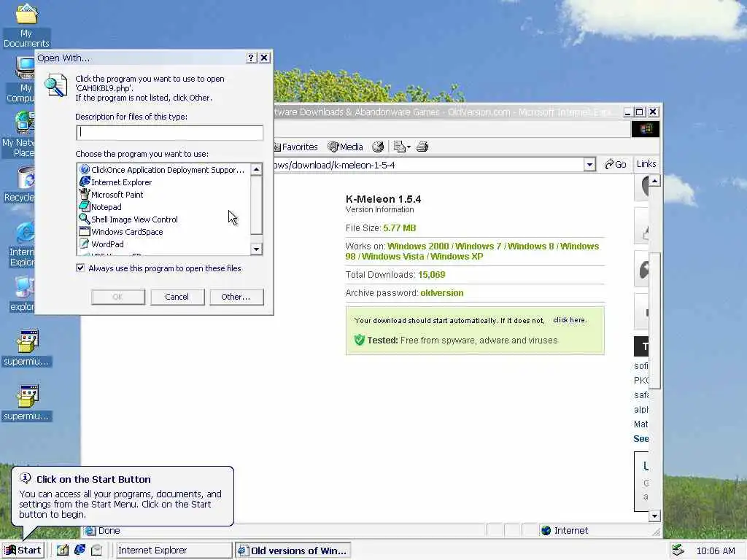Click the Open With help question-mark button
This screenshot has width=747, height=560.
(x=252, y=58)
